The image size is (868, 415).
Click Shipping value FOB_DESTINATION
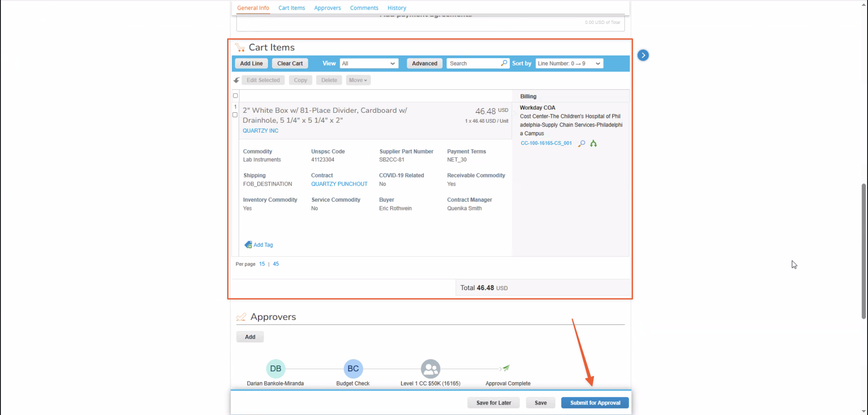(268, 184)
